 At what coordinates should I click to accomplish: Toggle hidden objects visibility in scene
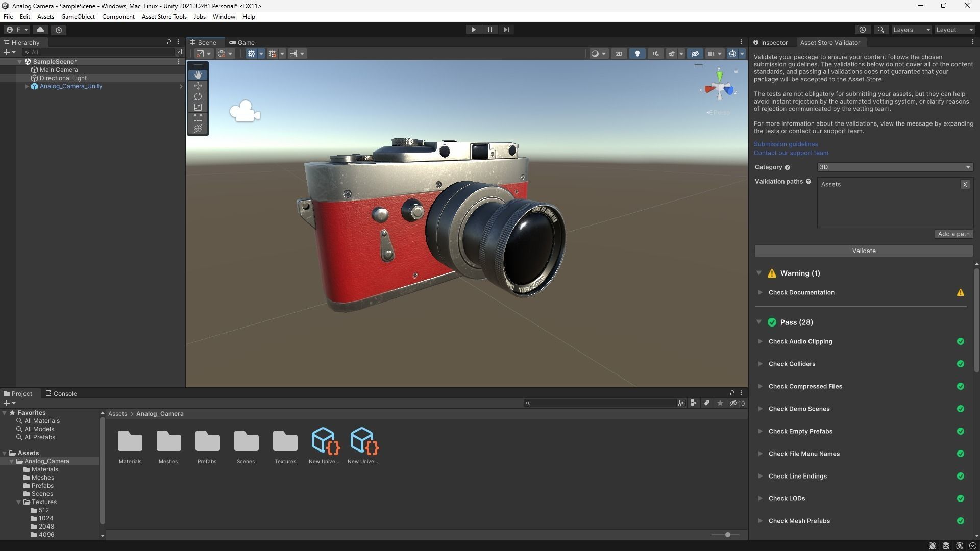pos(695,54)
